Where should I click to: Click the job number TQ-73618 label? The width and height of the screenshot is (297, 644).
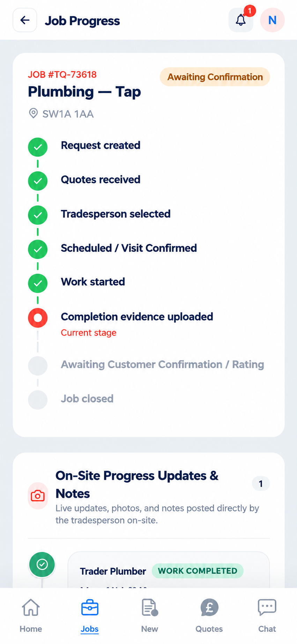pyautogui.click(x=62, y=75)
